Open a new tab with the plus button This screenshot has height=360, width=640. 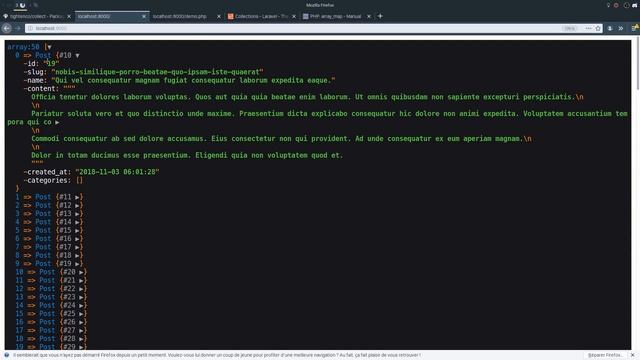pyautogui.click(x=380, y=16)
